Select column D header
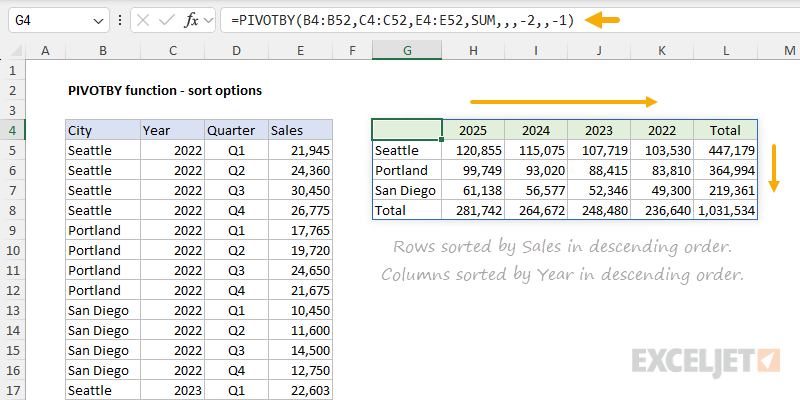Screen dimensions: 800x400 (237, 51)
